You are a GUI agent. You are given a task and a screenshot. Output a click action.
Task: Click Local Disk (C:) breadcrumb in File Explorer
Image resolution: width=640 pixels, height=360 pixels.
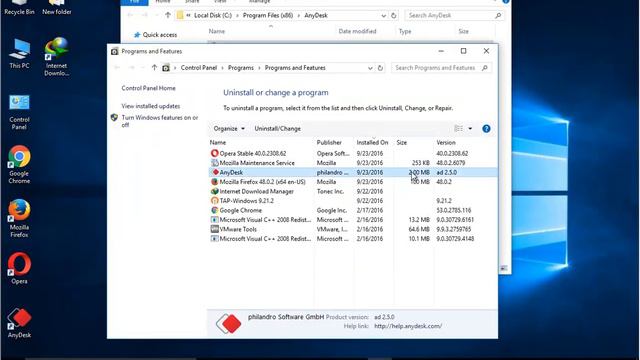point(213,16)
